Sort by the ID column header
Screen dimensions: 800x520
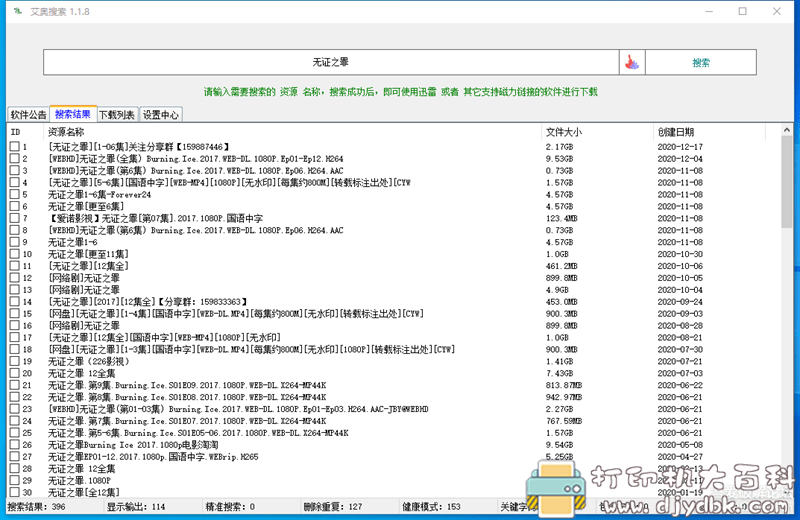[x=26, y=132]
